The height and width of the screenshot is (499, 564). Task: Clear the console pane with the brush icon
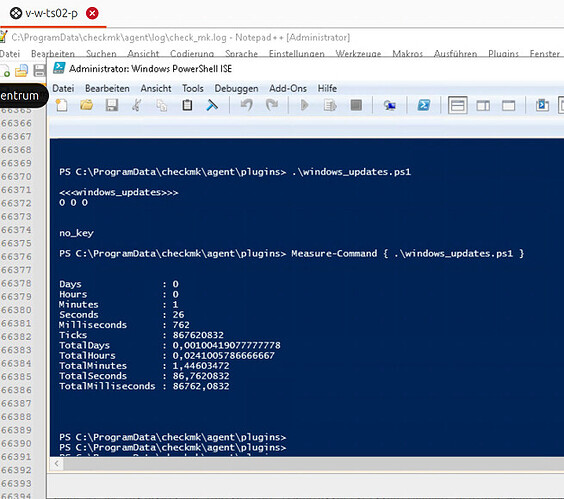(x=212, y=105)
